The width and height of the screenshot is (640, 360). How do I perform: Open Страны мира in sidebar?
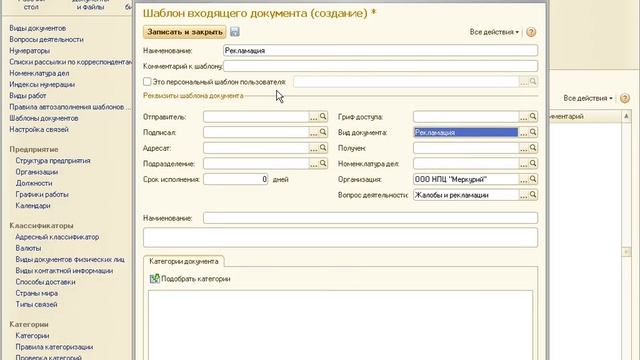tap(37, 293)
